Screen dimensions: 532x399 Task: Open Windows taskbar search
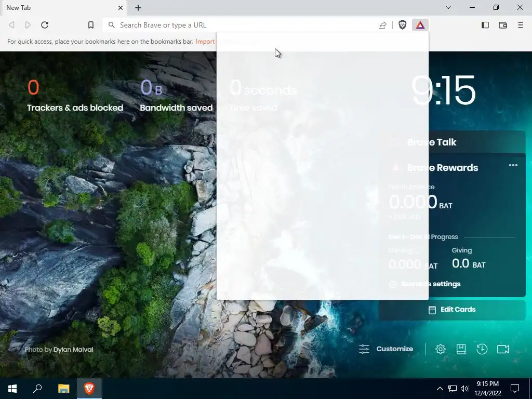coord(37,389)
